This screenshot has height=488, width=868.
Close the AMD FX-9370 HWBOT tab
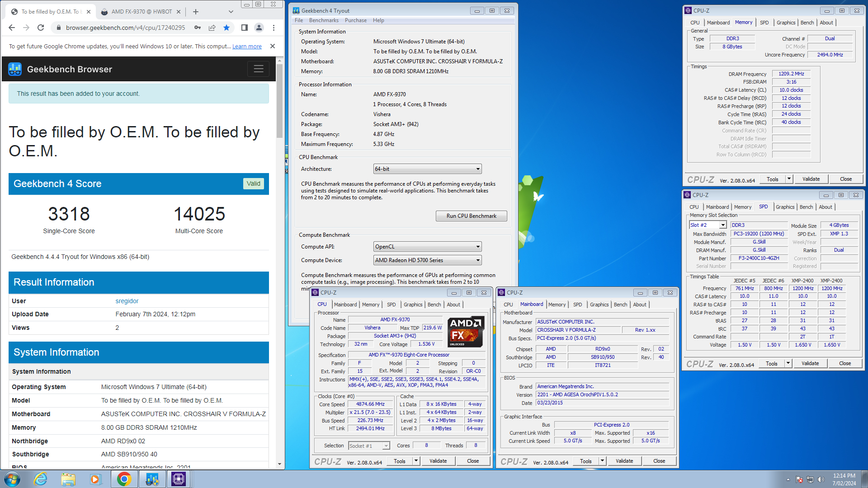179,12
